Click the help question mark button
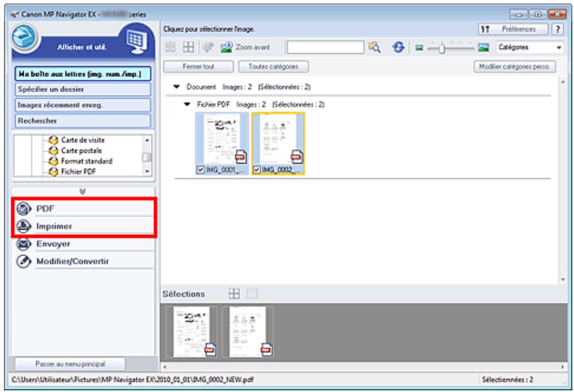This screenshot has width=574, height=392. pos(558,29)
